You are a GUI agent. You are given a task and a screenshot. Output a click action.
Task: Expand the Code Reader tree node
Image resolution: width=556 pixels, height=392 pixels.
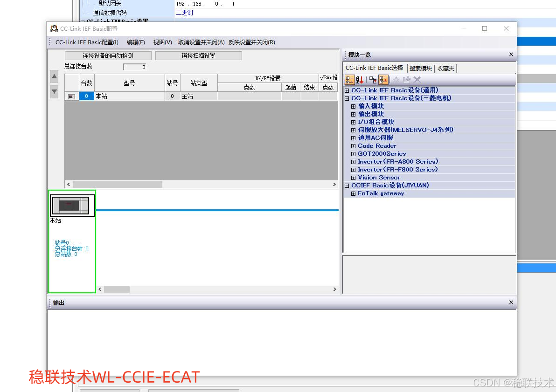[x=353, y=146]
